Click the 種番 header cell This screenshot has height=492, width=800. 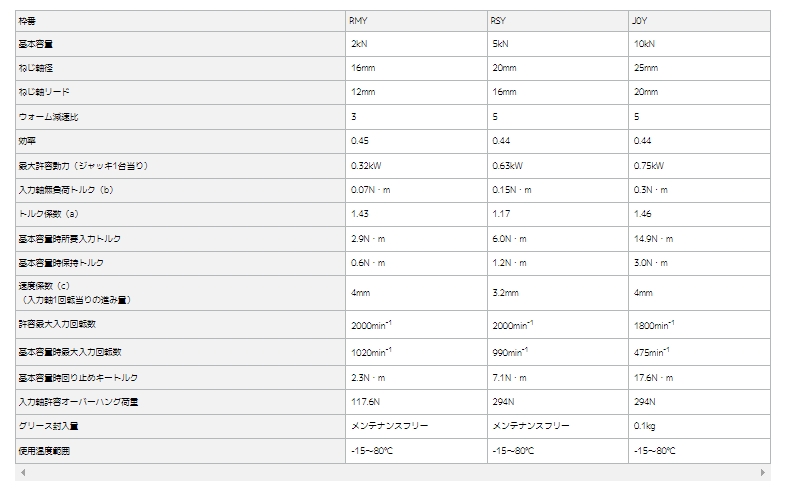click(31, 20)
